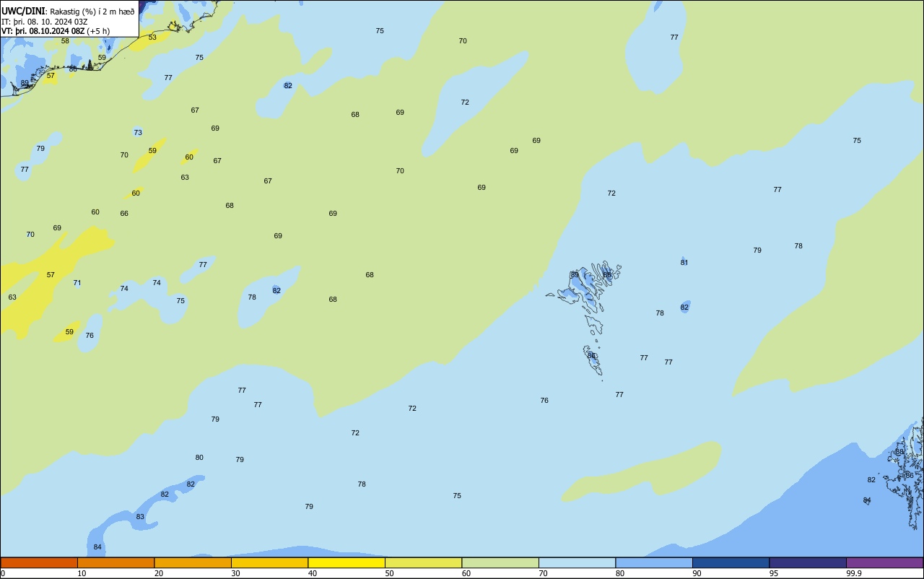Select the 90–95 dark blue legend swatch

click(731, 562)
